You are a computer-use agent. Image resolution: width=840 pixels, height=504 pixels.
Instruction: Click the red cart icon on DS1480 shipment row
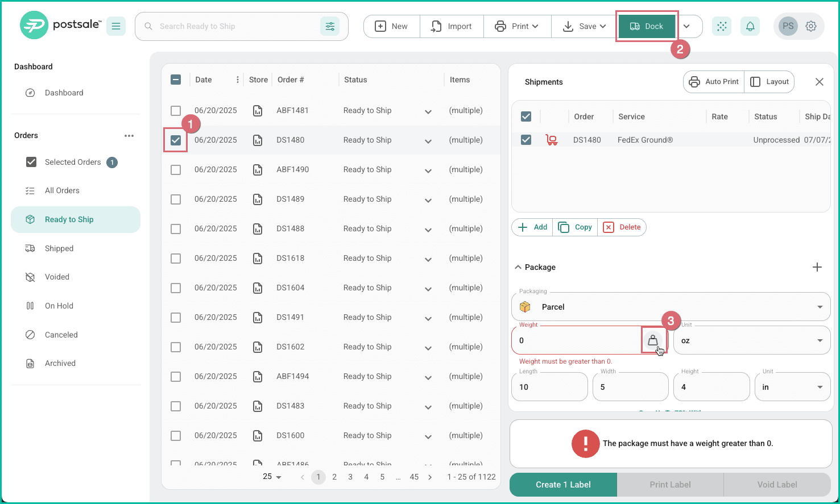click(552, 139)
